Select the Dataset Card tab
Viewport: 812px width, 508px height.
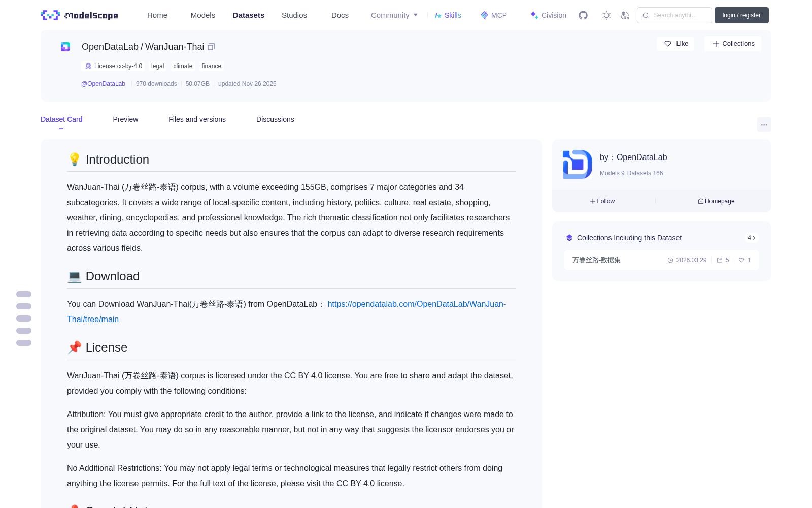(61, 119)
